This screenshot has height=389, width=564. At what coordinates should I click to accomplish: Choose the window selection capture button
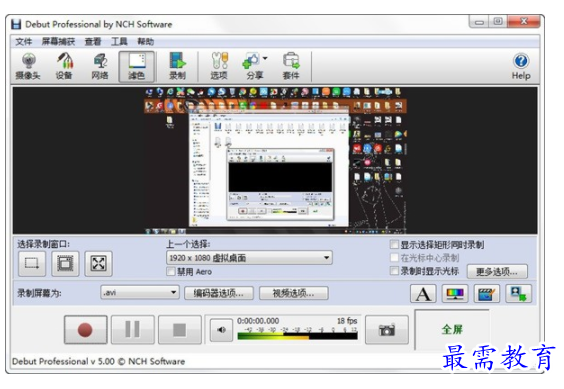(x=65, y=263)
